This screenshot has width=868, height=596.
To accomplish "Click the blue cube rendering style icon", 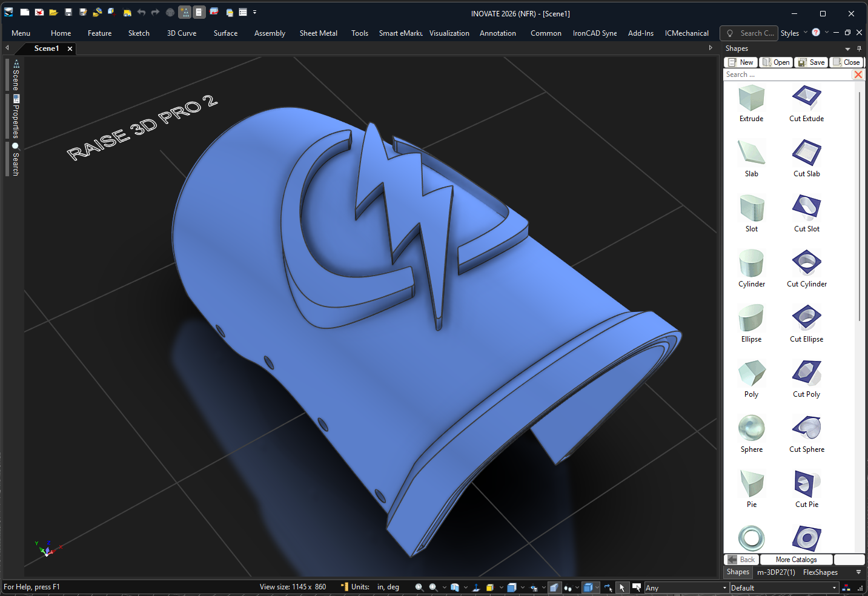I will tap(512, 588).
